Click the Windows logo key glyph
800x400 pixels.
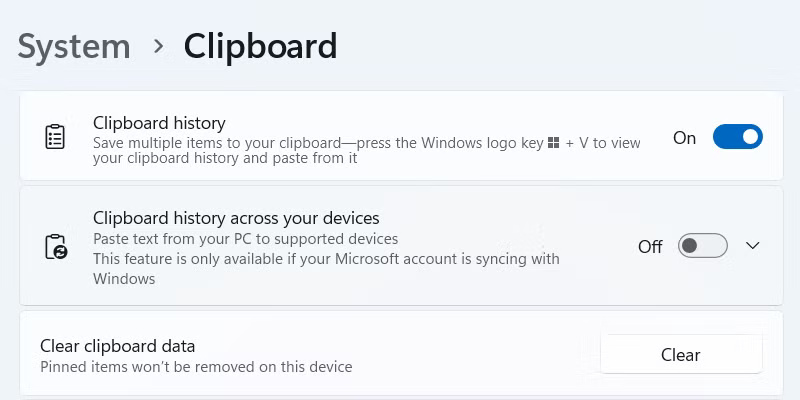pos(553,143)
